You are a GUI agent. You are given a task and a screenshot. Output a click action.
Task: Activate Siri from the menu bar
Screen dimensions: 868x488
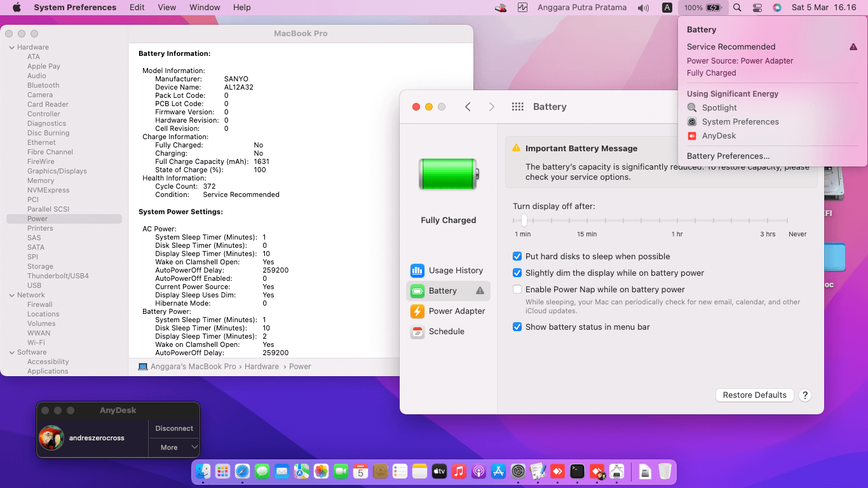(x=776, y=8)
